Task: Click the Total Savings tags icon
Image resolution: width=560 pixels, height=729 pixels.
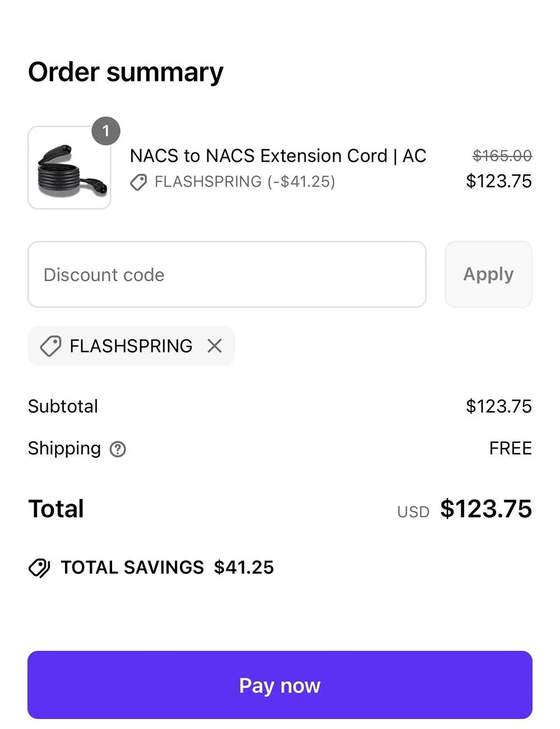Action: coord(39,567)
